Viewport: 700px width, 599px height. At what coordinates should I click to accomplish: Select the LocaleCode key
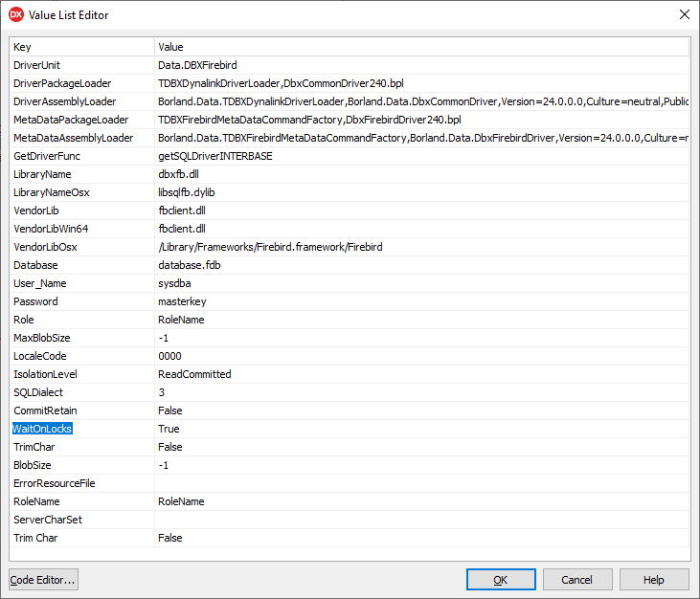click(x=82, y=356)
